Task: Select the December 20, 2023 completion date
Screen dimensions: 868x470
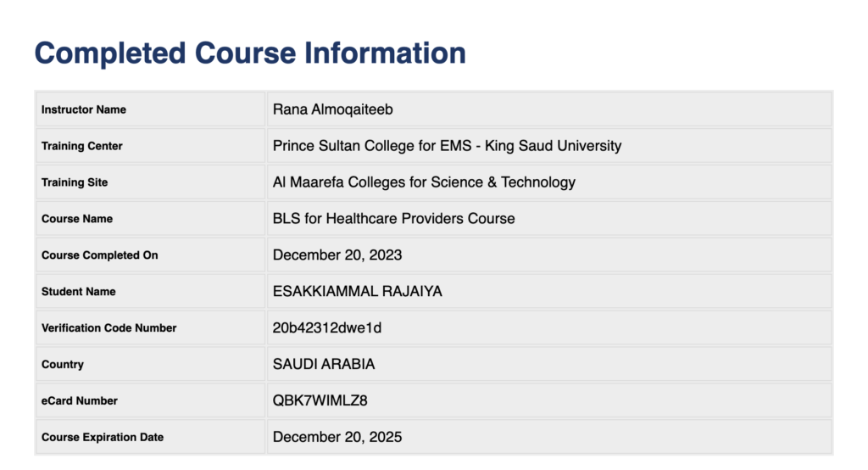Action: click(337, 255)
